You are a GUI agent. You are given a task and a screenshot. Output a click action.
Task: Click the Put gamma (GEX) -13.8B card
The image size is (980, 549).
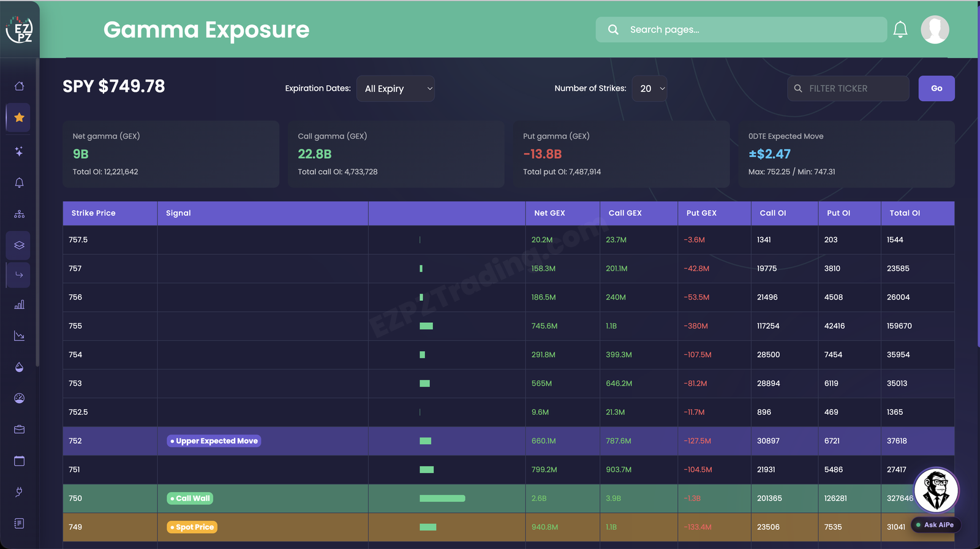coord(621,154)
